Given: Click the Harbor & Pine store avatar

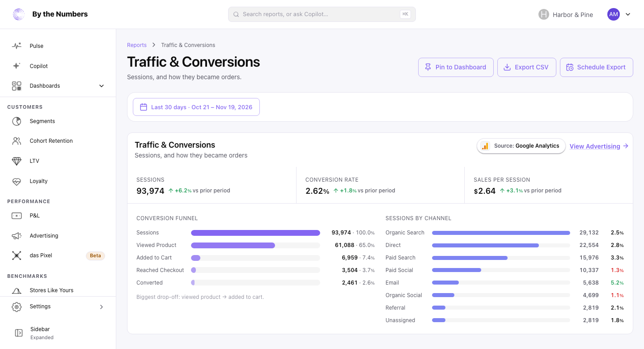Looking at the screenshot, I should pos(543,14).
